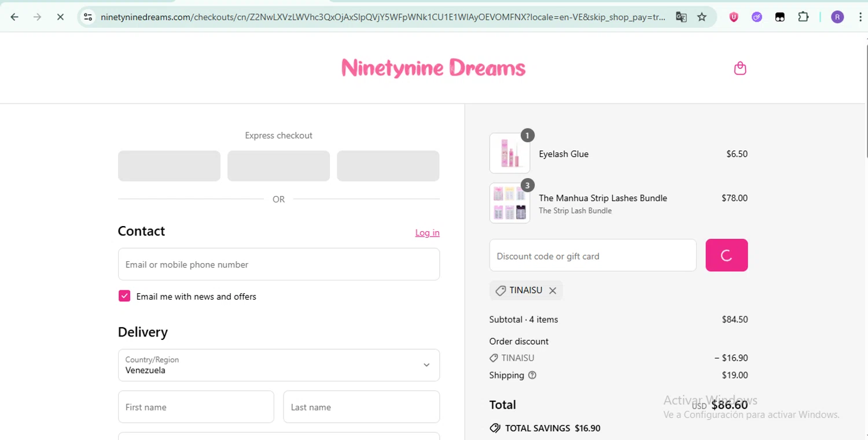The width and height of the screenshot is (868, 440).
Task: Remove TINAISU discount code with X
Action: click(x=553, y=291)
